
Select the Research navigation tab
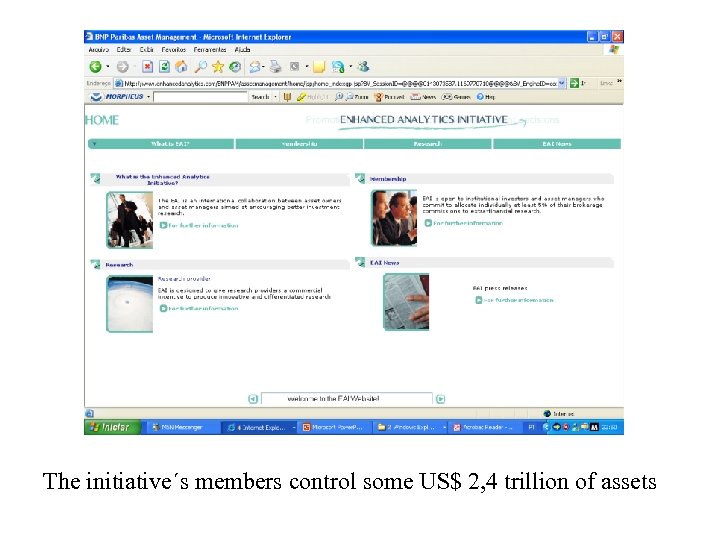point(428,144)
